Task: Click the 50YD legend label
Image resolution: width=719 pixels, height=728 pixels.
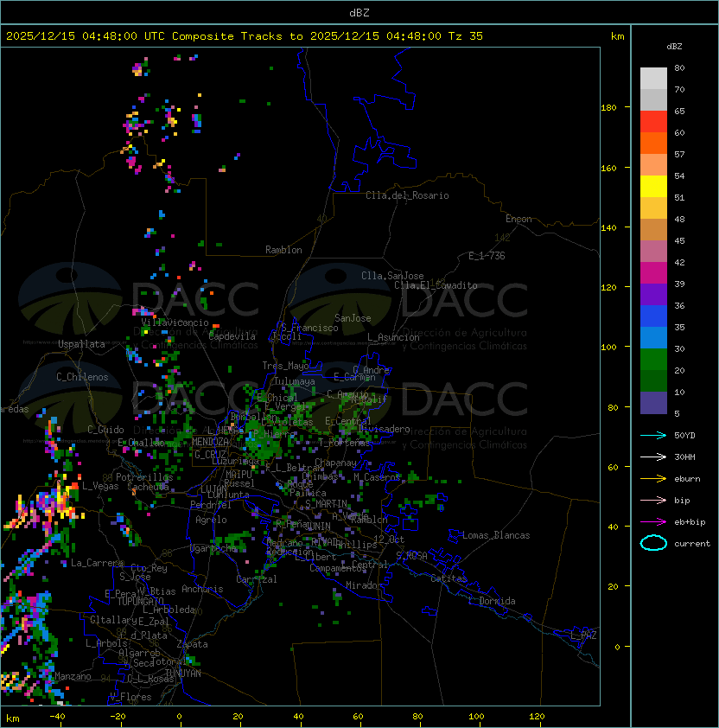Action: [x=684, y=436]
